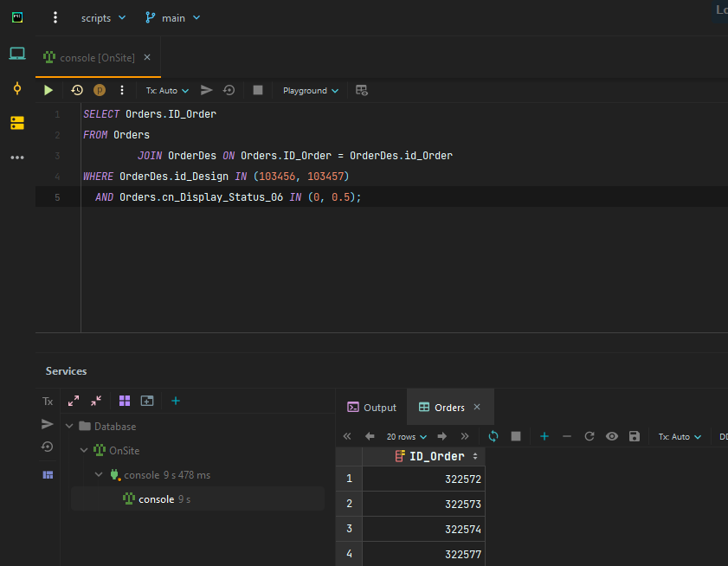Toggle the eye view options icon
Screen dimensions: 728x566
[x=613, y=436]
